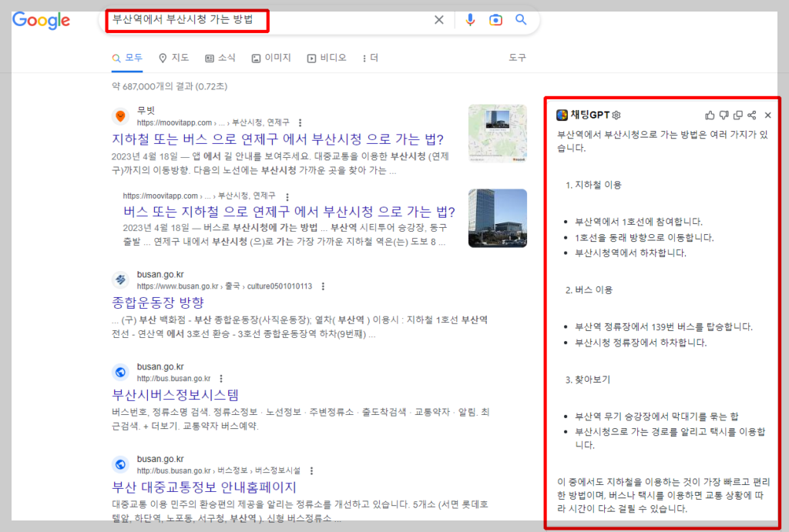Dislike the 채팅GPT answer with thumbs down
789x532 pixels.
pyautogui.click(x=724, y=115)
